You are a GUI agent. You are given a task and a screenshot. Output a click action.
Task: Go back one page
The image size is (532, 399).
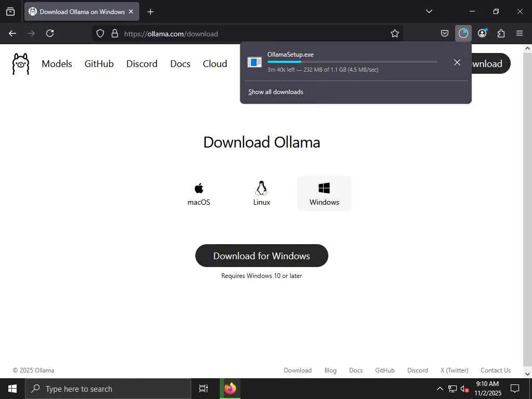click(12, 33)
